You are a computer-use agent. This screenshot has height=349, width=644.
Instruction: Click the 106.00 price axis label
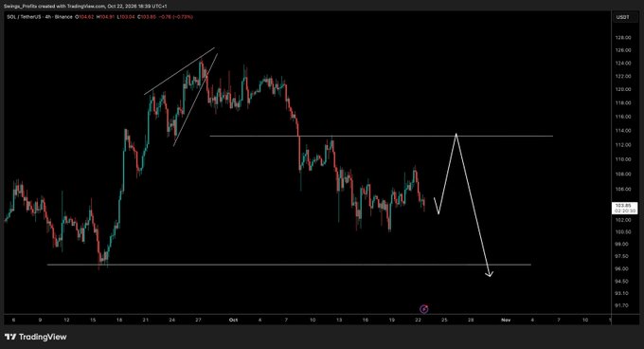click(622, 190)
